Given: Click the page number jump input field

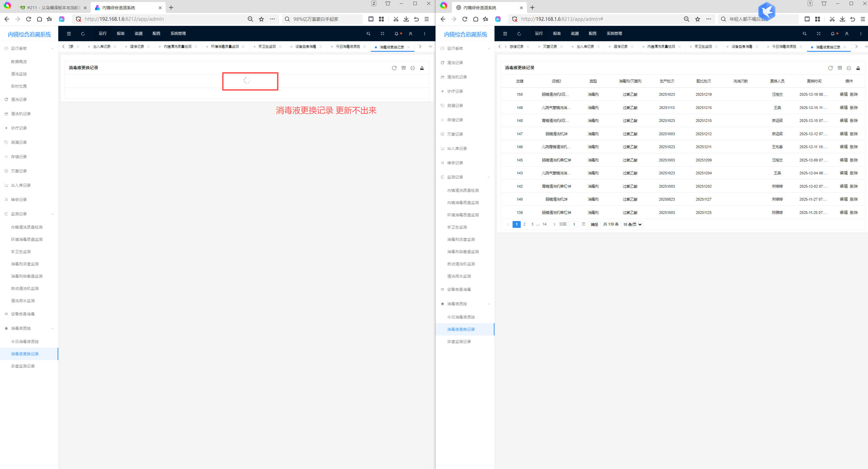Looking at the screenshot, I should 574,224.
